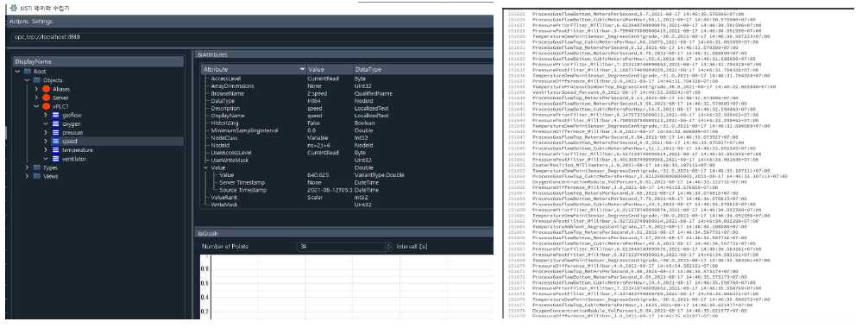Collapse the Root tree node
Image resolution: width=868 pixels, height=328 pixels.
pos(18,72)
